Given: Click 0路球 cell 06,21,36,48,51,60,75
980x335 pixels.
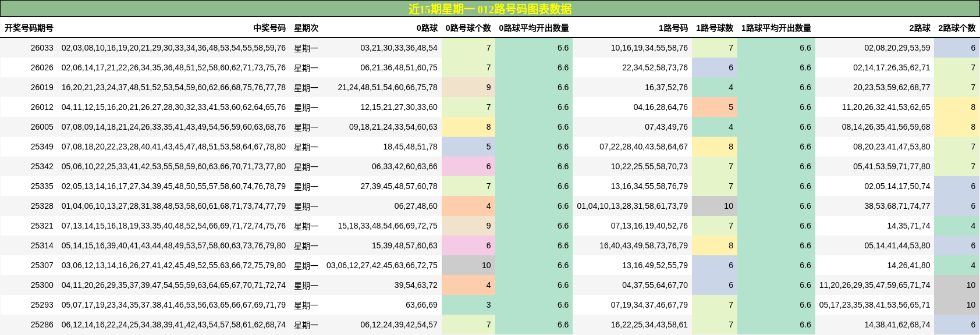Looking at the screenshot, I should tap(399, 67).
